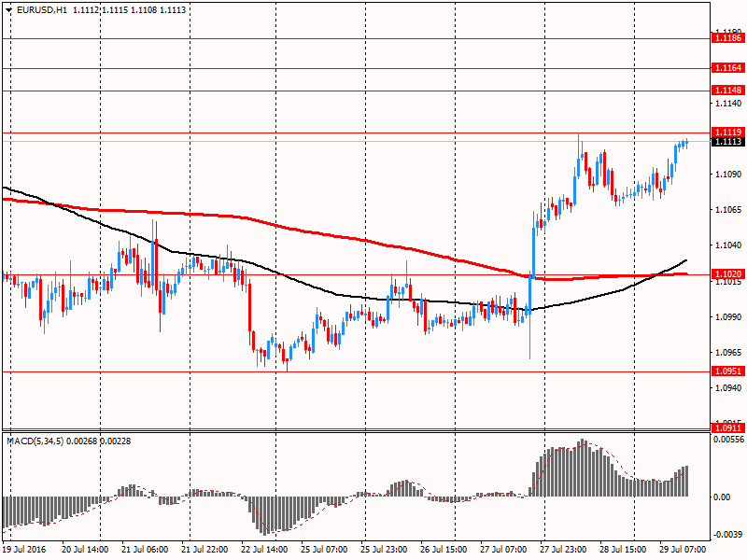Click the 25 Jul 07:00 time label
Viewport: 747px width, 560px height.
click(x=324, y=549)
